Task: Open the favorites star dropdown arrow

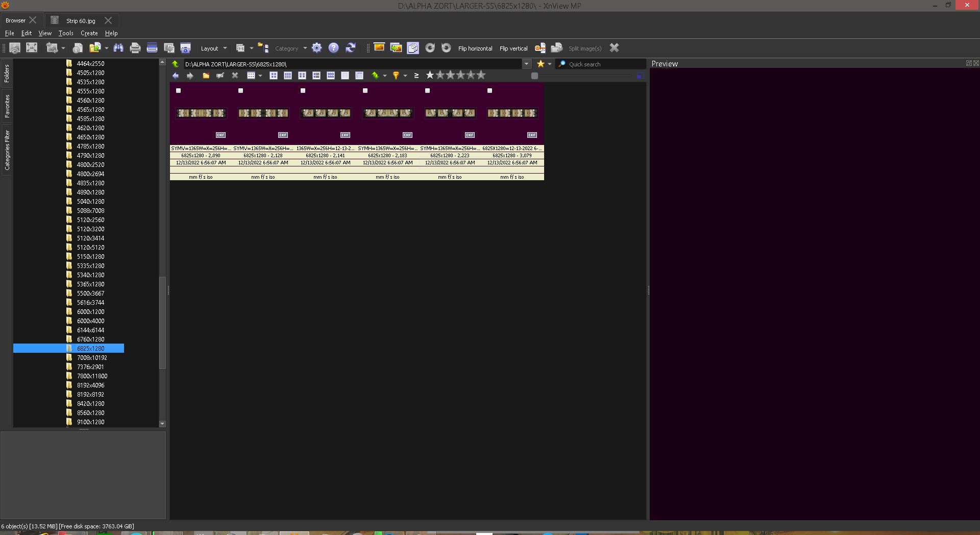Action: click(x=550, y=64)
